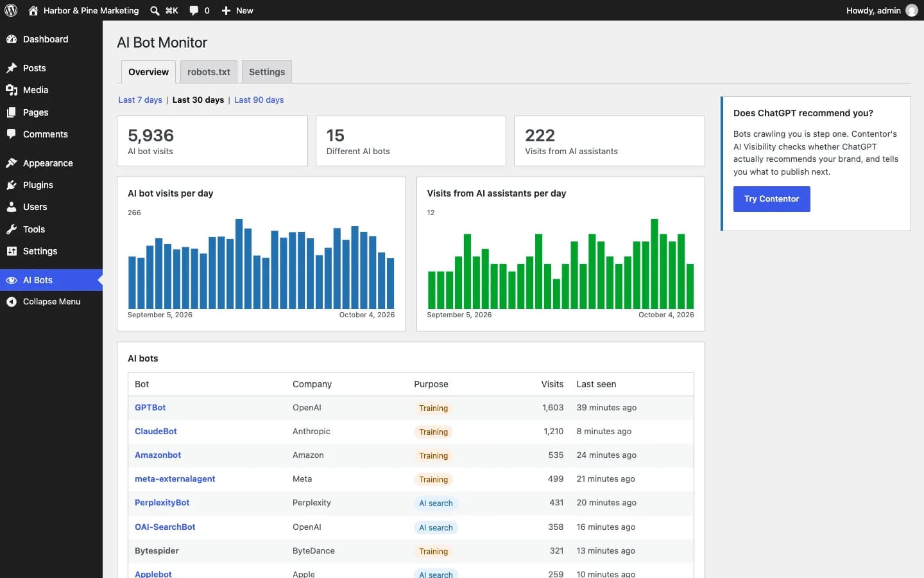The width and height of the screenshot is (924, 578).
Task: Open the GPTBot details link
Action: point(150,408)
